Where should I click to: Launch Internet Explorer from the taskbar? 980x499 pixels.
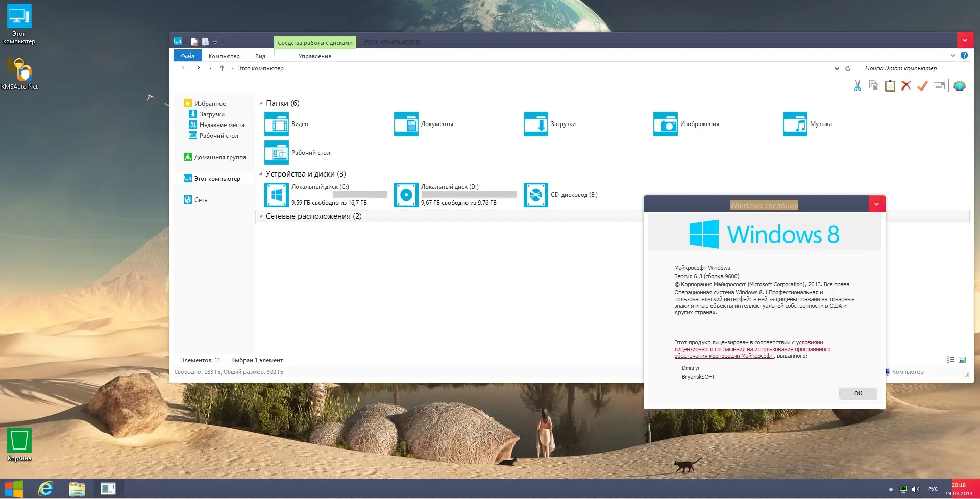[45, 489]
